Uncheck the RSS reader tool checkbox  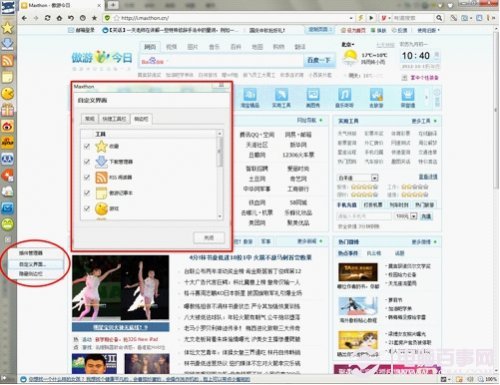click(87, 177)
